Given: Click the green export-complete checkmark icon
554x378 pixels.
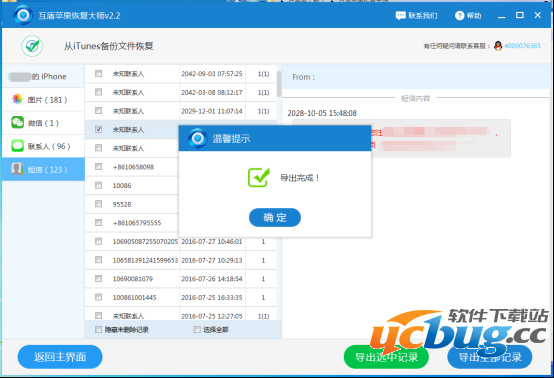Looking at the screenshot, I should pos(259,177).
